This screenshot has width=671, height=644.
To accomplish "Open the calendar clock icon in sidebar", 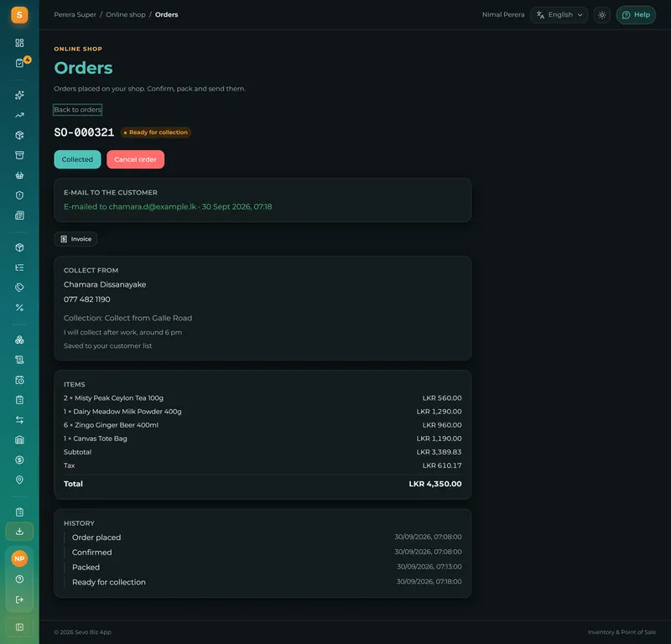I will 19,380.
